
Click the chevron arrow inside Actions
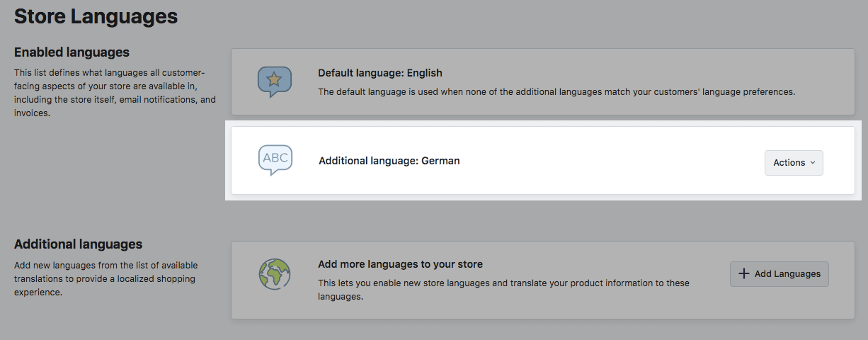tap(813, 162)
